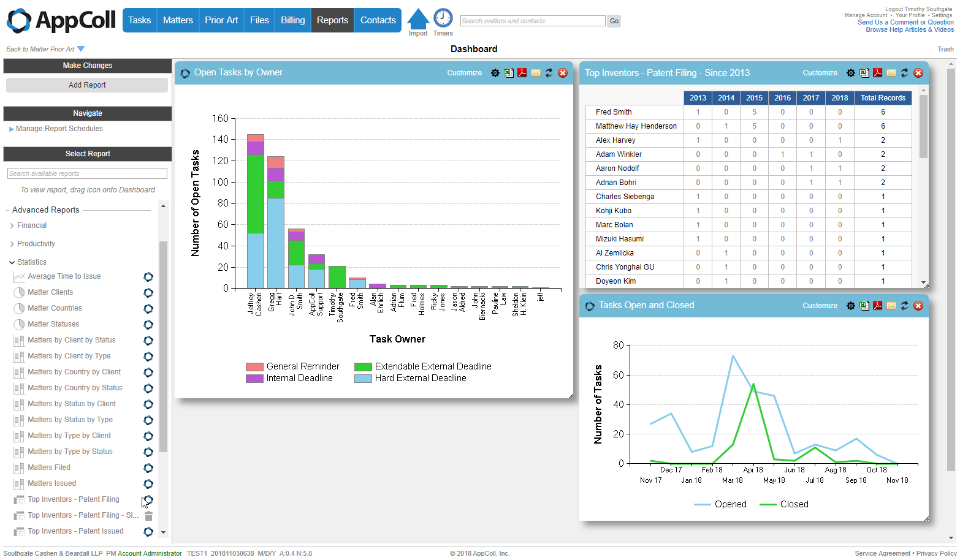Email the Tasks Open and Closed report

891,306
